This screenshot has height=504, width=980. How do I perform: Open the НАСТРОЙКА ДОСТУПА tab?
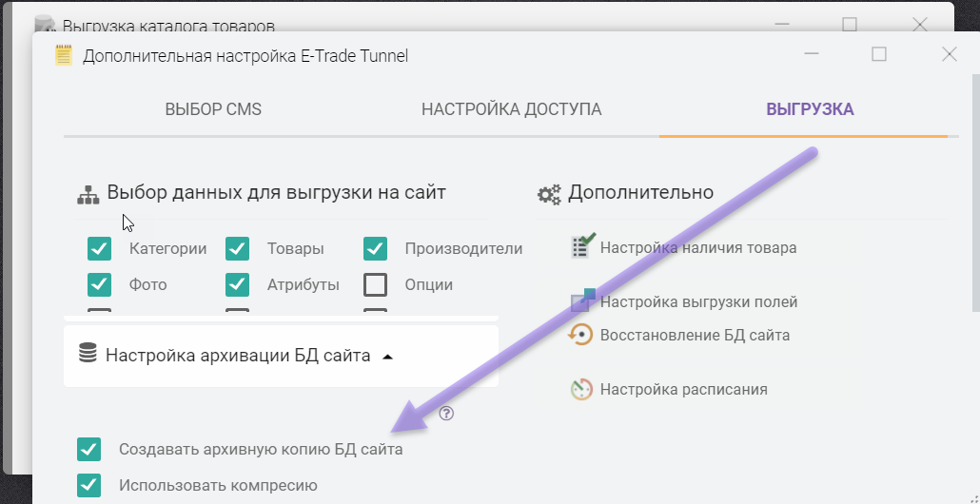(x=511, y=109)
